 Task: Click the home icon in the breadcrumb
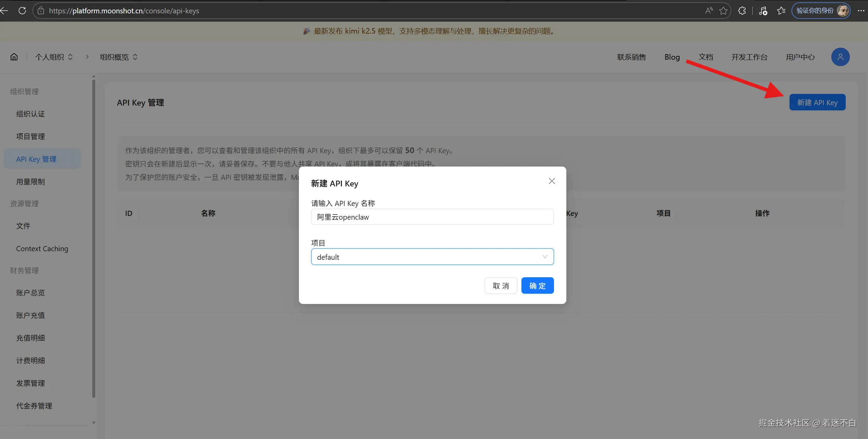click(14, 57)
